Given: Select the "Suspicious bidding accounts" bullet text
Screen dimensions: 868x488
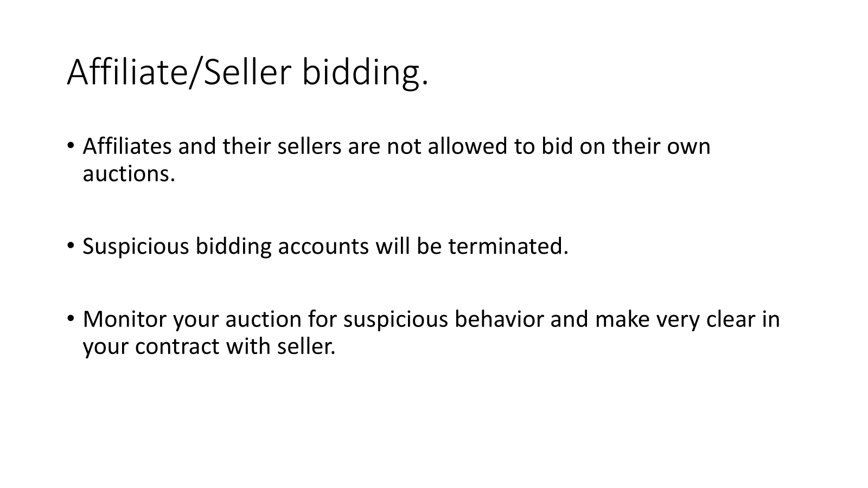Looking at the screenshot, I should coord(325,246).
